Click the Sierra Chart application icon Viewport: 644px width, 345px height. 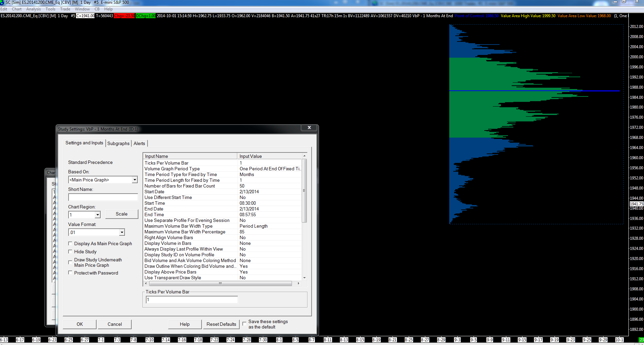[x=2, y=2]
